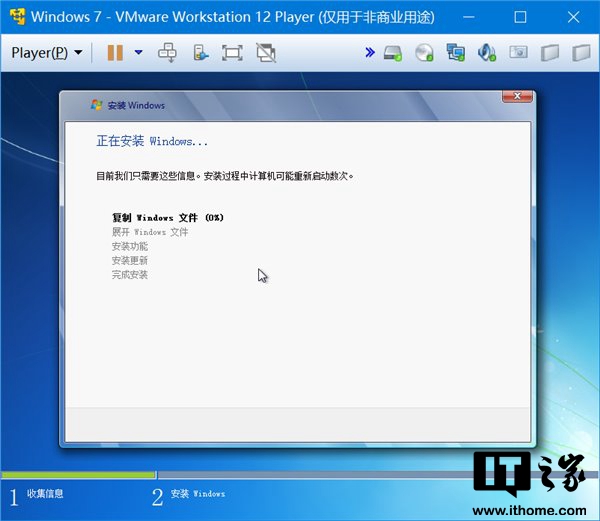Toggle Unity mode icon
This screenshot has height=521, width=600.
coord(265,52)
